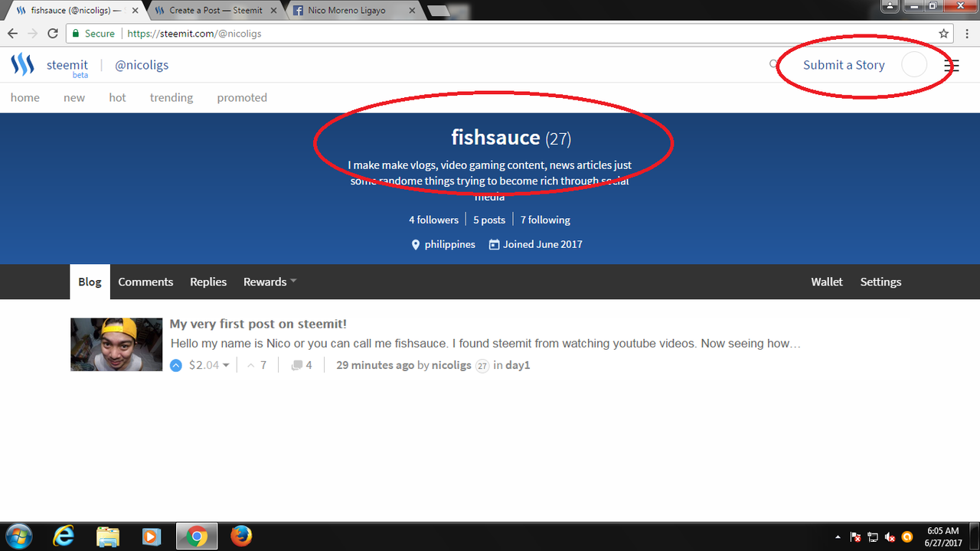Reload the page with refresh icon
The width and height of the screenshot is (980, 551).
[x=53, y=34]
